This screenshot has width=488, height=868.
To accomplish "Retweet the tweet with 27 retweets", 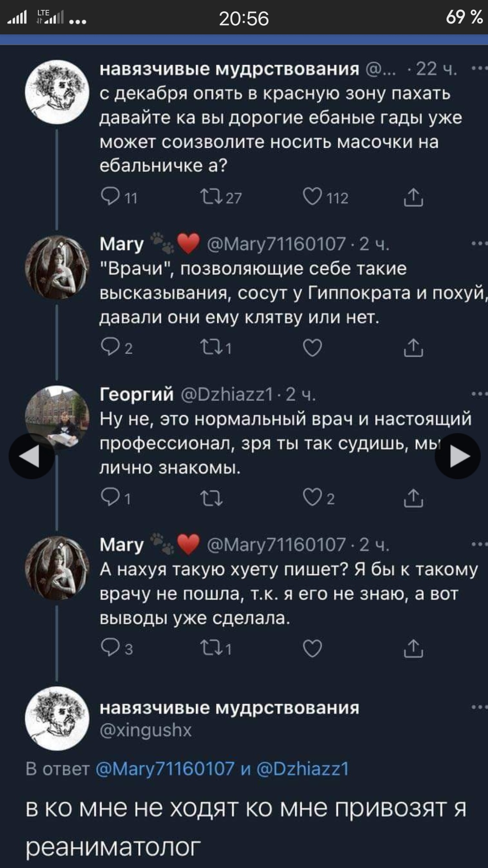I will click(211, 197).
